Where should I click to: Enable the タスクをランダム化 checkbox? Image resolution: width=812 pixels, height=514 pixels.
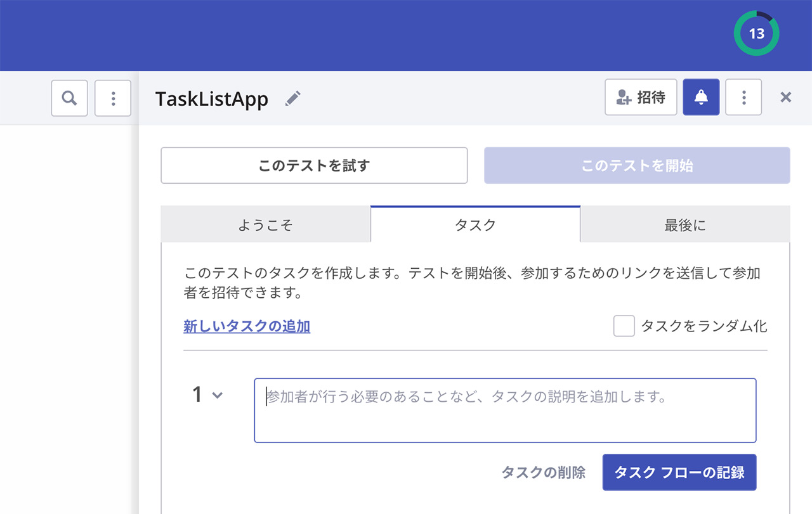click(x=624, y=326)
